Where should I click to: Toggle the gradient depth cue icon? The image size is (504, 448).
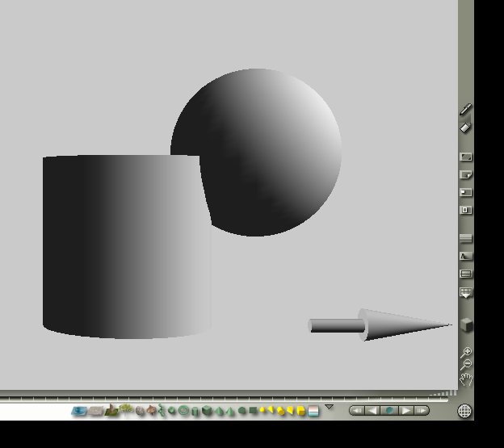466,256
